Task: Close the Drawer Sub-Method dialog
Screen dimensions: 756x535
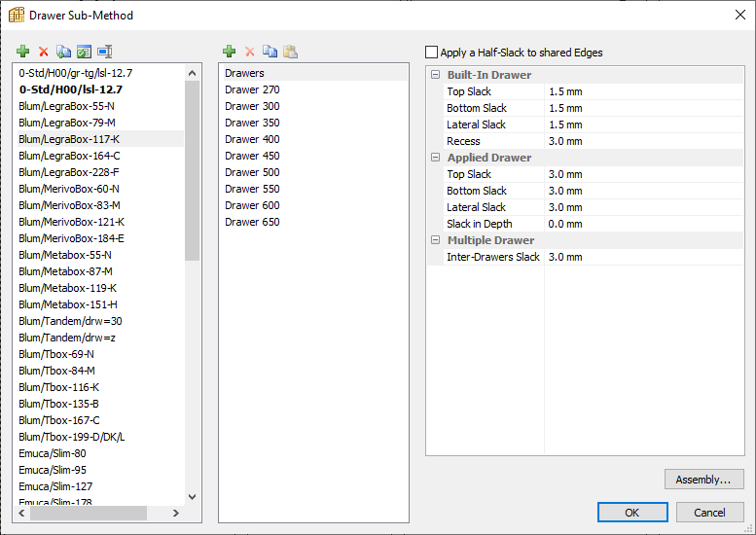Action: coord(740,15)
